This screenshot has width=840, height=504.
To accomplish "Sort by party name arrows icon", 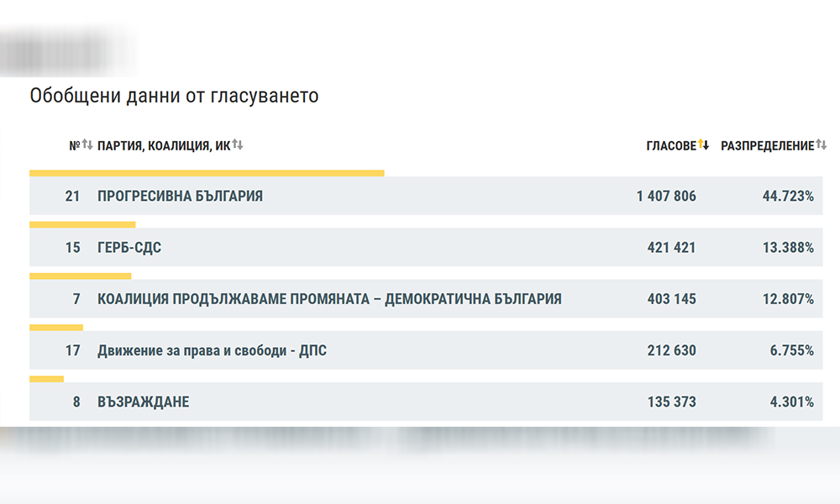I will pyautogui.click(x=238, y=145).
